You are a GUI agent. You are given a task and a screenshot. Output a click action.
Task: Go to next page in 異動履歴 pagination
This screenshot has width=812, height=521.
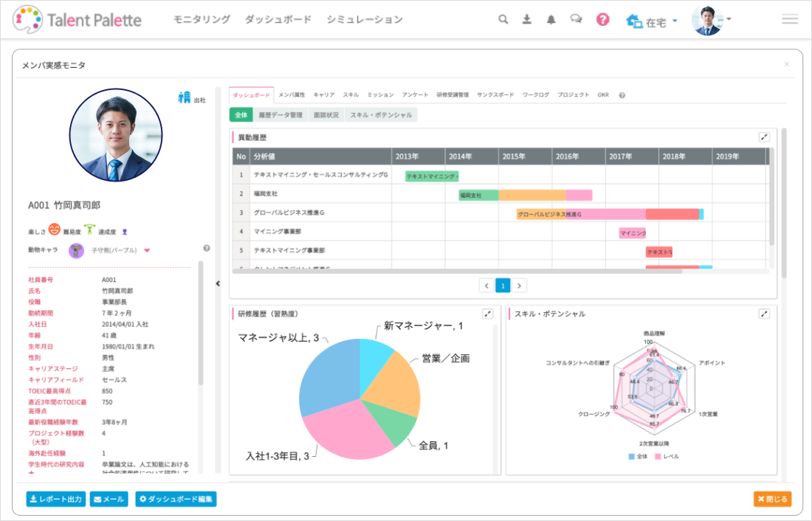(x=520, y=286)
